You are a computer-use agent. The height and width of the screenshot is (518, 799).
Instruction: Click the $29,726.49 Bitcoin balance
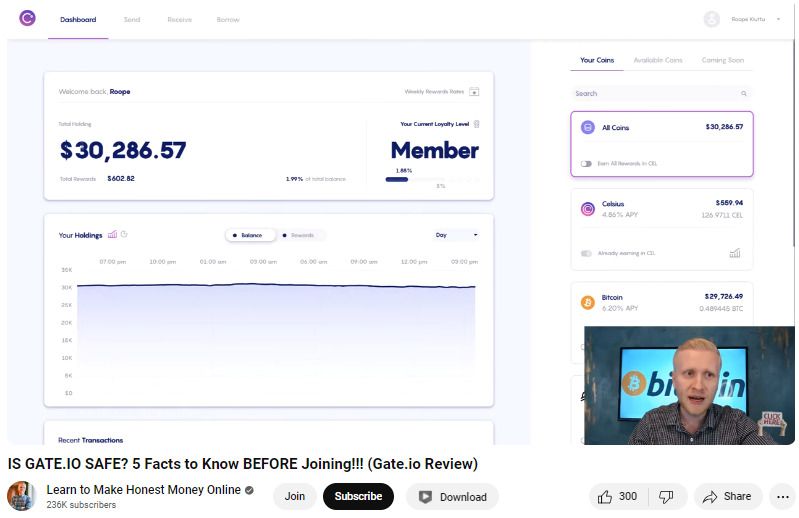[x=724, y=296]
